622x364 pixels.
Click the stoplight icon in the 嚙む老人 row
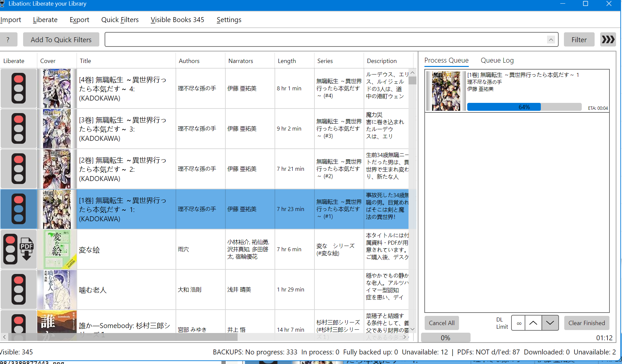click(18, 289)
